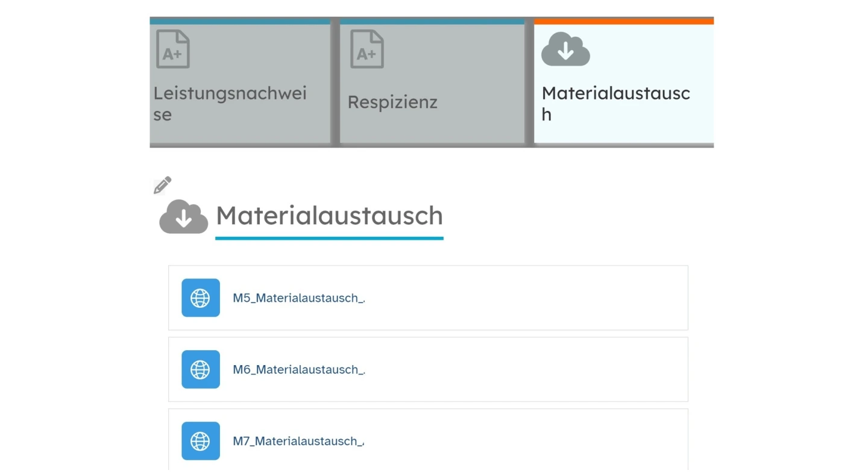Click globe icon of M5_Materialaustausch
This screenshot has height=476, width=868.
(x=201, y=298)
